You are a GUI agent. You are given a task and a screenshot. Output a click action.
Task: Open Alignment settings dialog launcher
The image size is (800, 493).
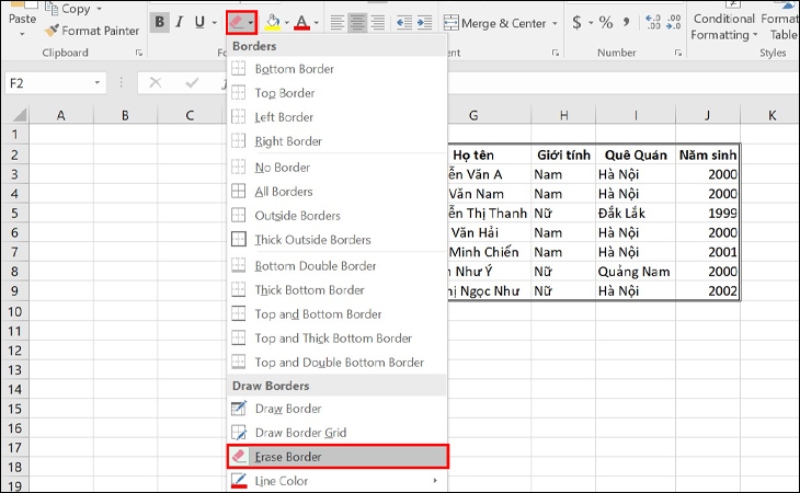555,53
